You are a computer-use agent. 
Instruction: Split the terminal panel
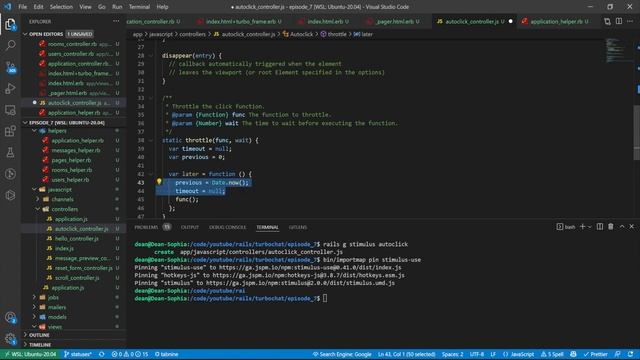coord(600,227)
